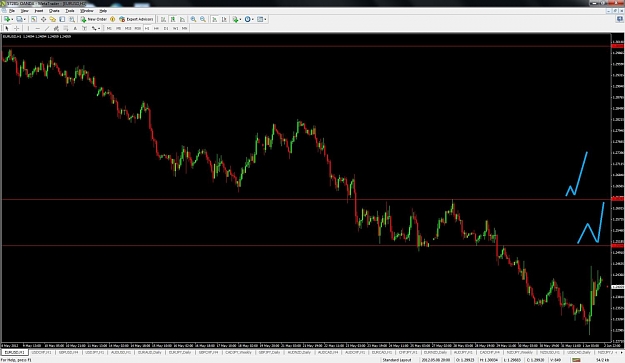
Task: Switch chart to line chart style
Action: click(x=183, y=19)
